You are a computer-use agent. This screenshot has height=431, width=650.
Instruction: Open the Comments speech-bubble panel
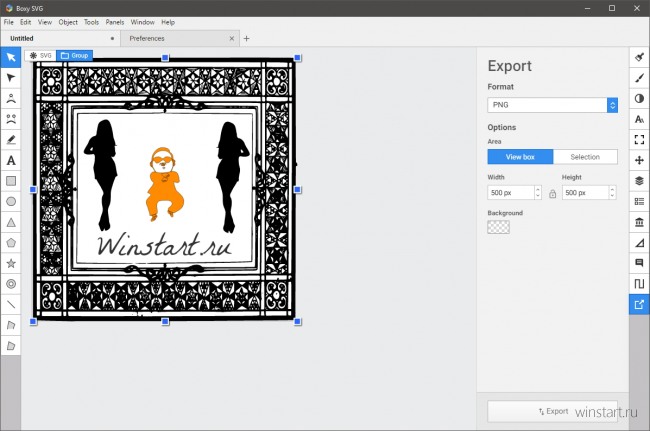pyautogui.click(x=639, y=263)
